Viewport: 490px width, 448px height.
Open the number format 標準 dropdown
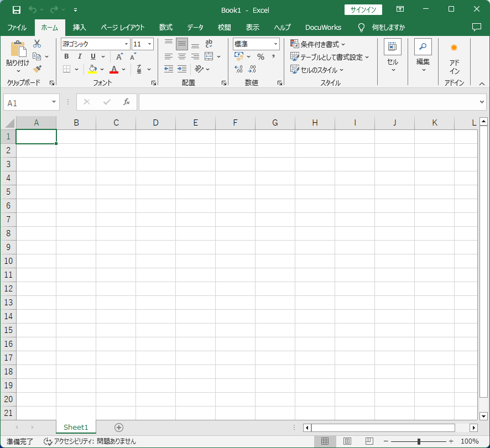(x=275, y=44)
